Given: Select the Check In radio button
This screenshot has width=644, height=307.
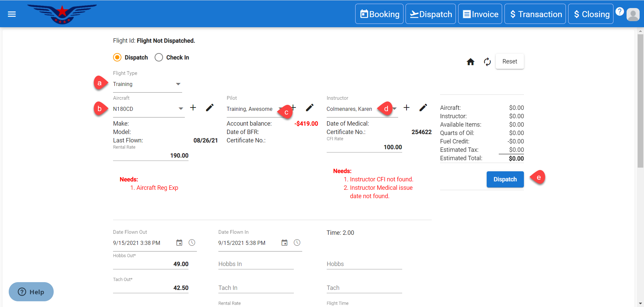Looking at the screenshot, I should click(x=159, y=57).
